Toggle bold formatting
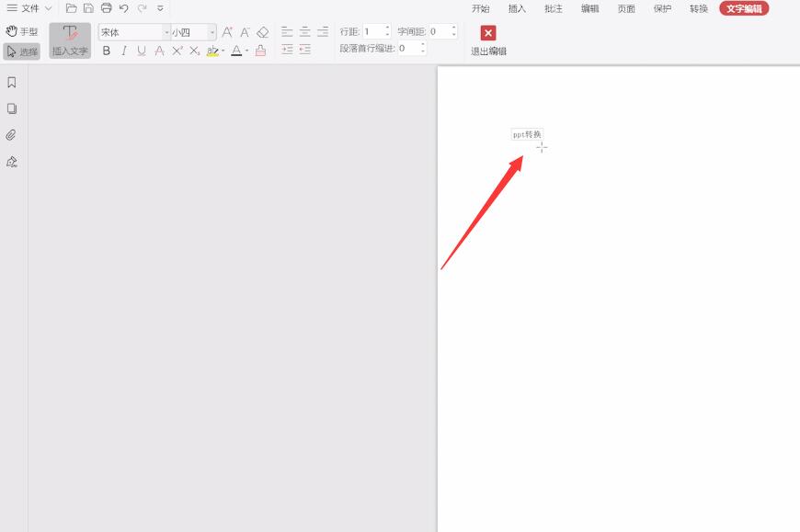This screenshot has height=532, width=800. click(106, 51)
